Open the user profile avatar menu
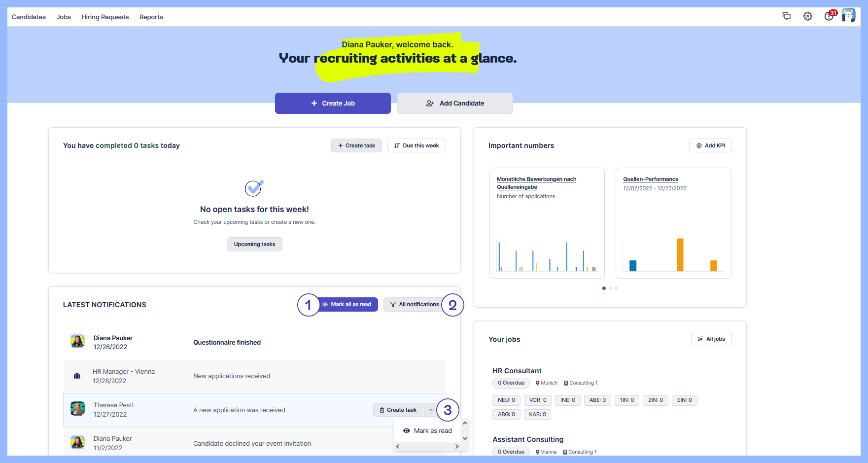 click(x=848, y=16)
